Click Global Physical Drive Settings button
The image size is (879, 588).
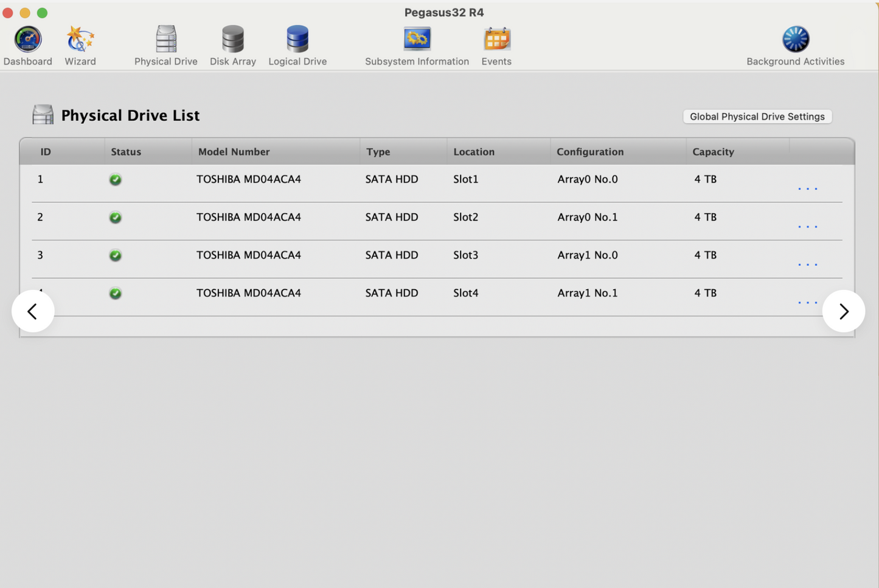click(x=757, y=117)
